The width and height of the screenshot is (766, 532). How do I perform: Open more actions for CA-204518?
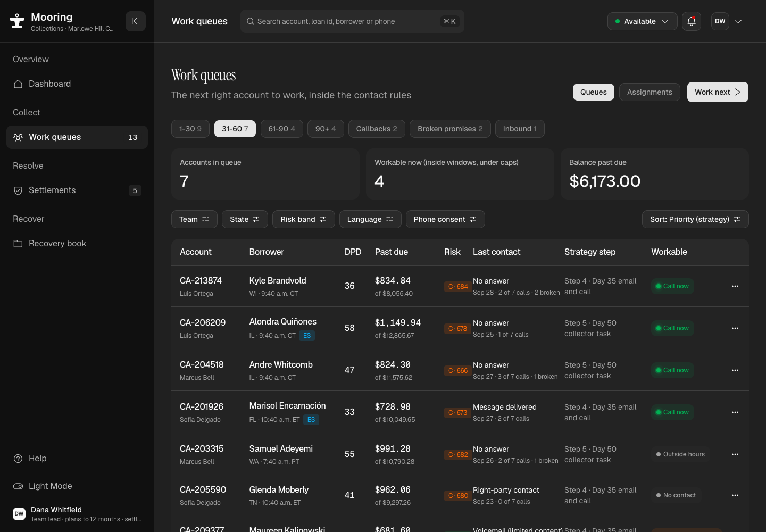tap(735, 370)
